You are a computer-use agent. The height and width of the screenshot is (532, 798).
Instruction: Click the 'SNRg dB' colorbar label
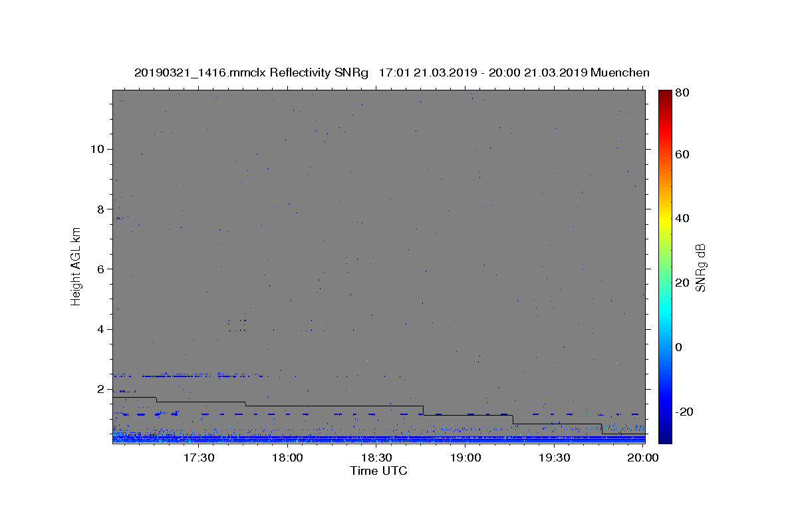pyautogui.click(x=700, y=268)
